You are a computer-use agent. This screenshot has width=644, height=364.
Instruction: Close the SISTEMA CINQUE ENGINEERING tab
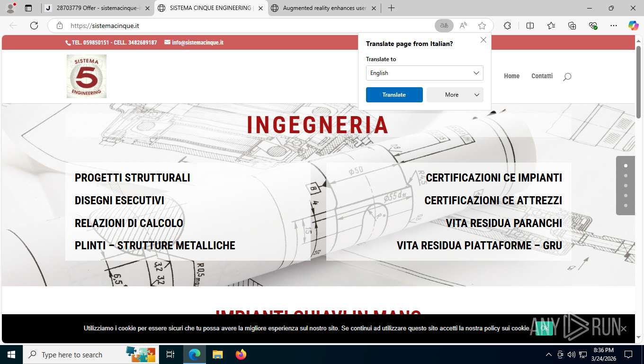(260, 8)
